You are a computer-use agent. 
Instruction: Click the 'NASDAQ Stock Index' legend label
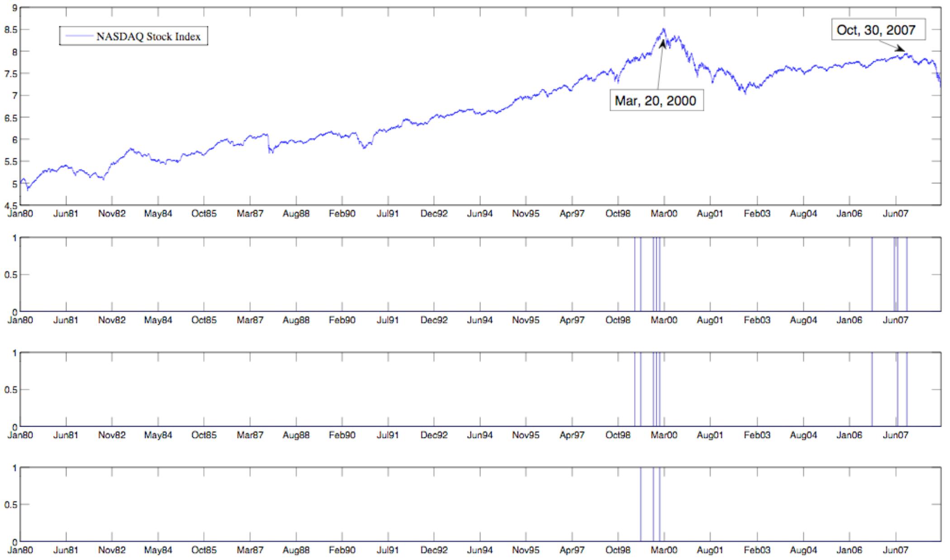click(x=148, y=37)
